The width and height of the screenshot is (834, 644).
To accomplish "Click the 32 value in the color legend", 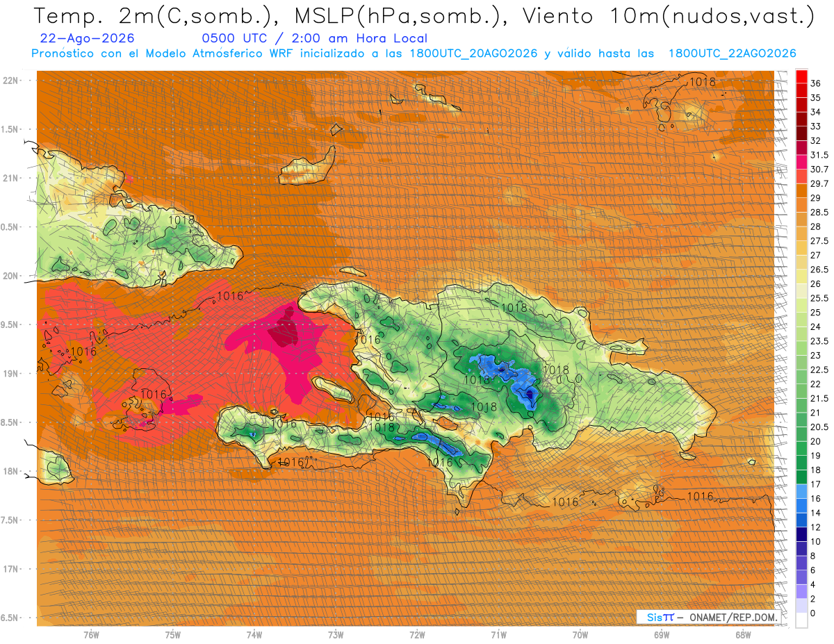I will point(816,141).
